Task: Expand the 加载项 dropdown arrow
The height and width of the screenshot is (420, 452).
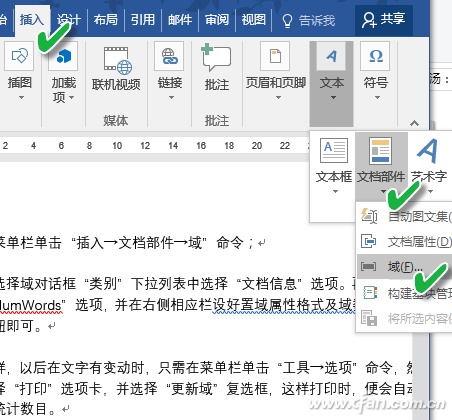Action: tap(71, 97)
